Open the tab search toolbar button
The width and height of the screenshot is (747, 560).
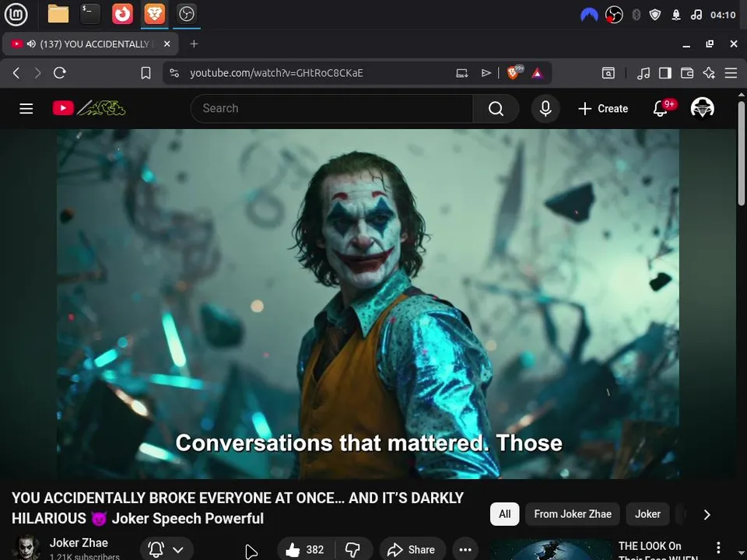point(608,73)
